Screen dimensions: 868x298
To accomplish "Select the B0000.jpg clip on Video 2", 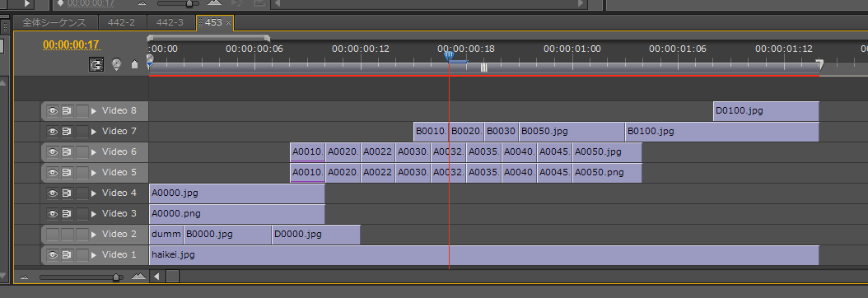I will coord(227,235).
